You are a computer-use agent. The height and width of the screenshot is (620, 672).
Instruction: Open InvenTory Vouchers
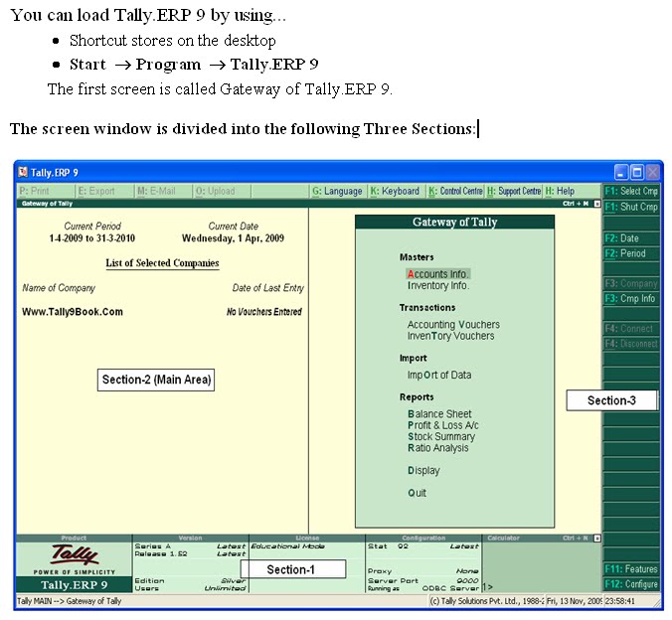click(450, 336)
